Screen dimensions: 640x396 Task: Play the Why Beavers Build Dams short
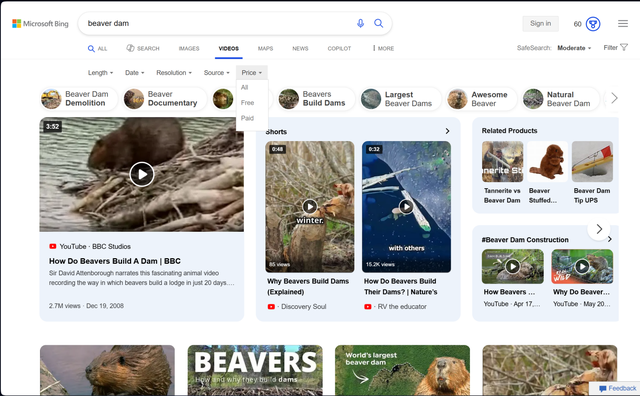(x=310, y=207)
